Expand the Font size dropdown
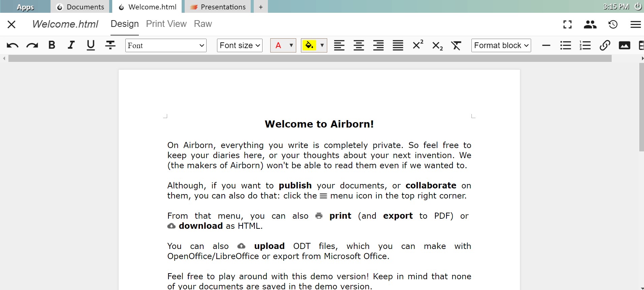This screenshot has height=290, width=644. point(240,45)
